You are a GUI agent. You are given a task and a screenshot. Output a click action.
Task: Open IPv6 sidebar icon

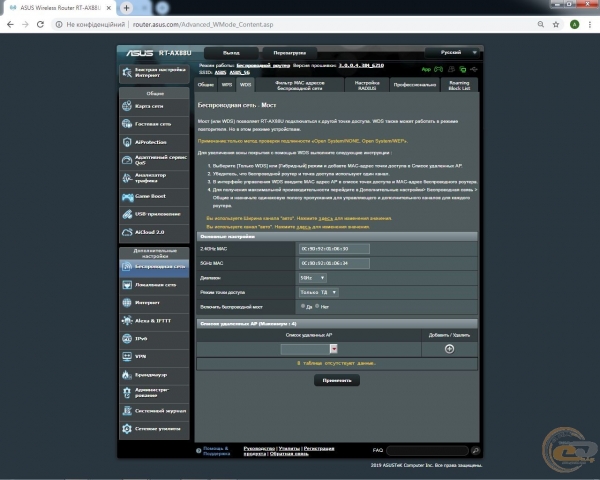coord(127,339)
